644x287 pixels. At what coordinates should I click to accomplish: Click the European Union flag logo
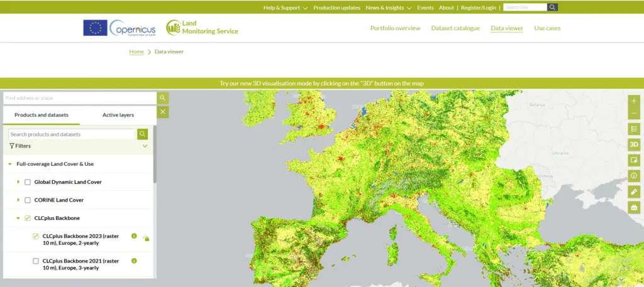coord(96,28)
